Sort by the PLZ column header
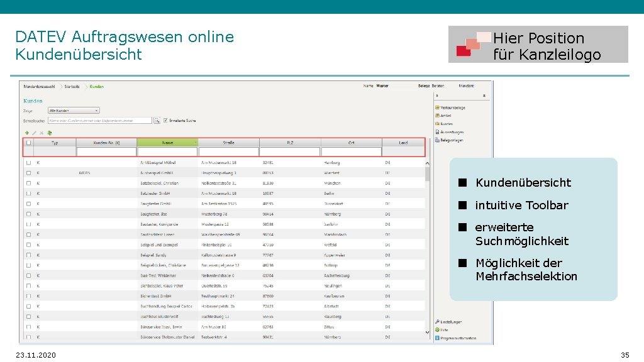The image size is (644, 362). [290, 143]
